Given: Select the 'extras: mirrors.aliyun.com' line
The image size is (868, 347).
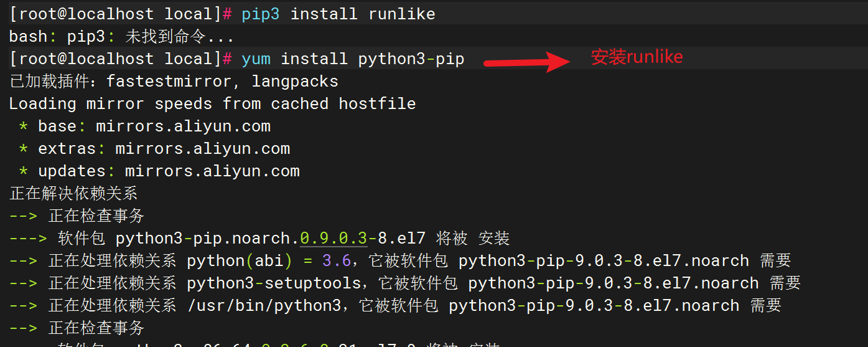Looking at the screenshot, I should pyautogui.click(x=154, y=149).
